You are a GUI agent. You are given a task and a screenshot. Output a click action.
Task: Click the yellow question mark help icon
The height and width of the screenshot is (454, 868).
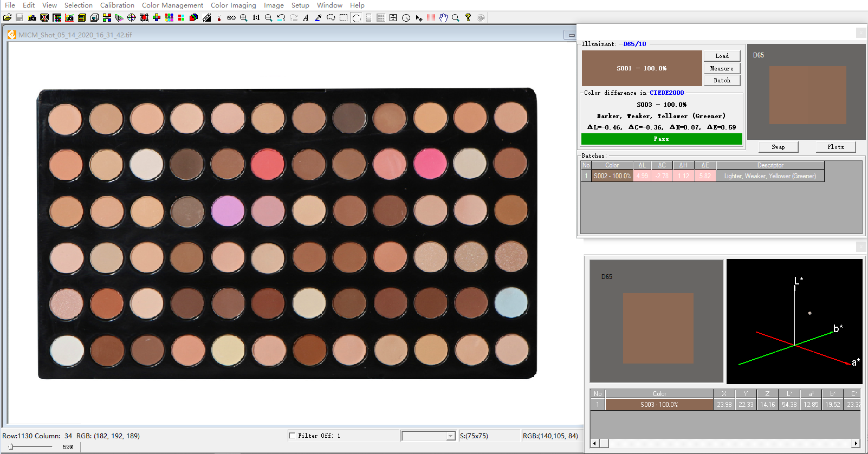468,17
